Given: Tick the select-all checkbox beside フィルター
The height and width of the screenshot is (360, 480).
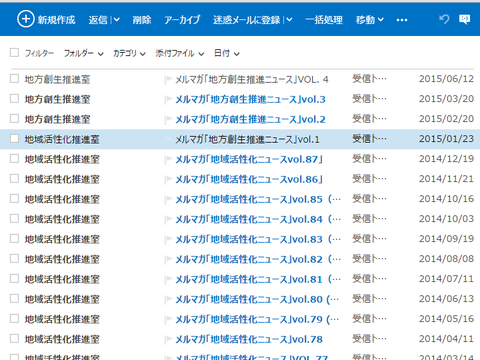Looking at the screenshot, I should 14,52.
